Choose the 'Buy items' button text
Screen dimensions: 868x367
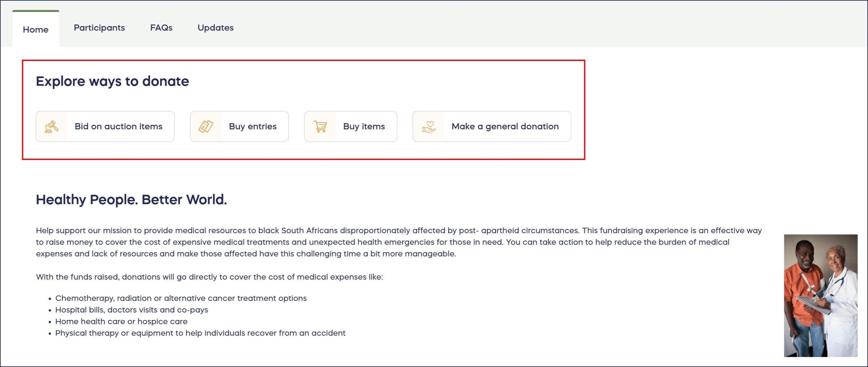[x=364, y=126]
